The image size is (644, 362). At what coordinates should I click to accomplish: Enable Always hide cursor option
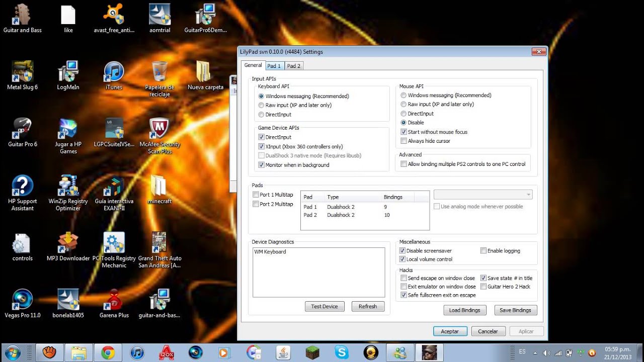(404, 141)
